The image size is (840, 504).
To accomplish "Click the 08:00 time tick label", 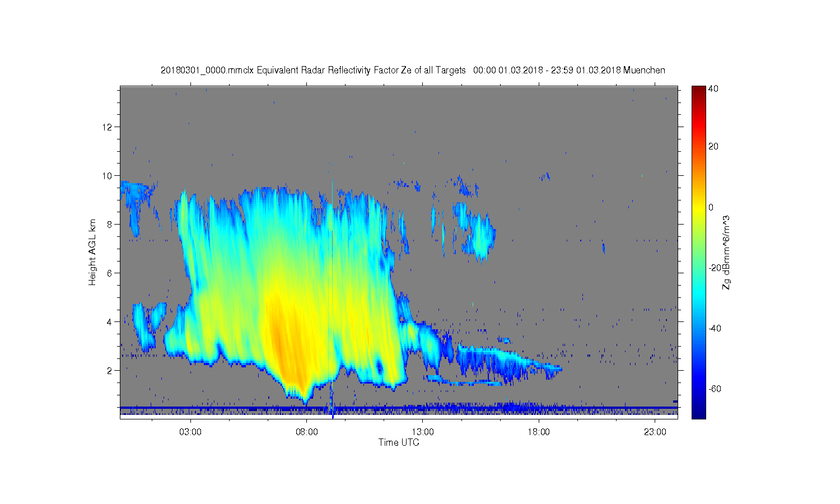I will tap(307, 432).
